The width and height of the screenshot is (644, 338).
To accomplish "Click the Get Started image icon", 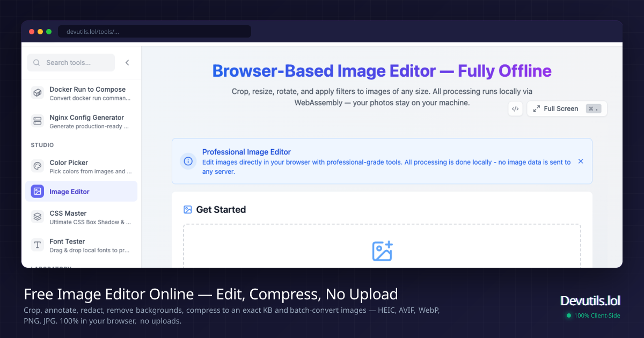I will 188,210.
